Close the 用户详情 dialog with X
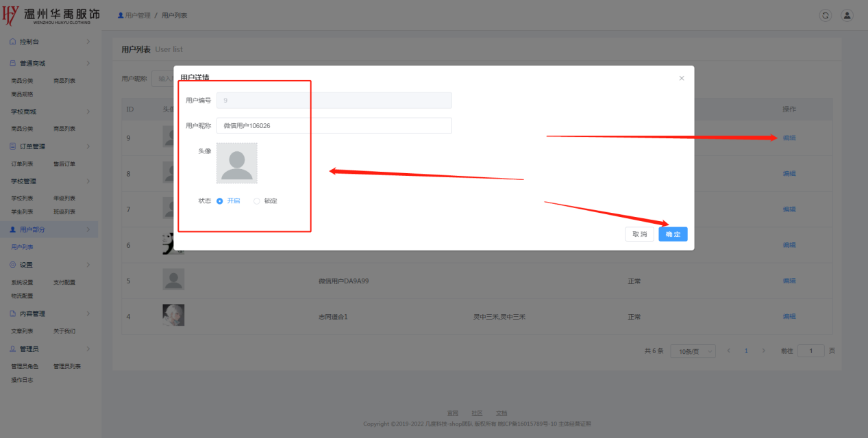Image resolution: width=868 pixels, height=438 pixels. click(x=681, y=79)
